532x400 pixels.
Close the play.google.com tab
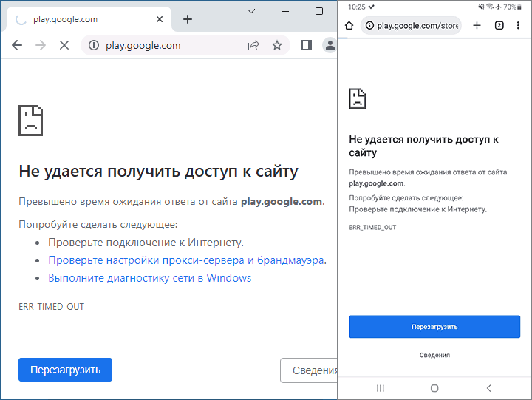tap(160, 19)
